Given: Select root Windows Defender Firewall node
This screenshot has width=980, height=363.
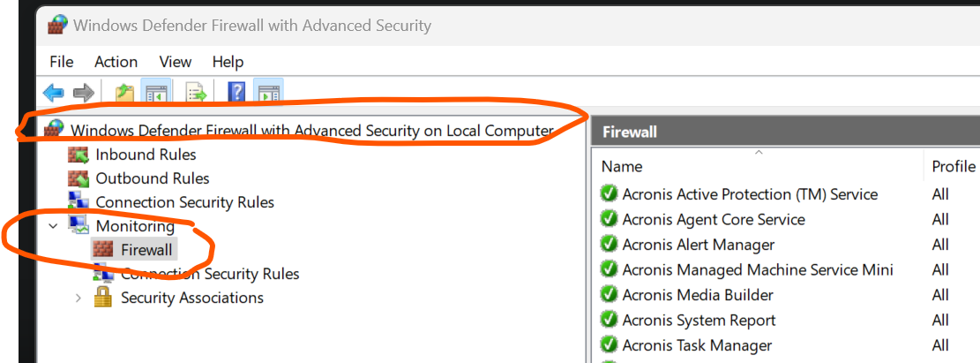Looking at the screenshot, I should (310, 131).
